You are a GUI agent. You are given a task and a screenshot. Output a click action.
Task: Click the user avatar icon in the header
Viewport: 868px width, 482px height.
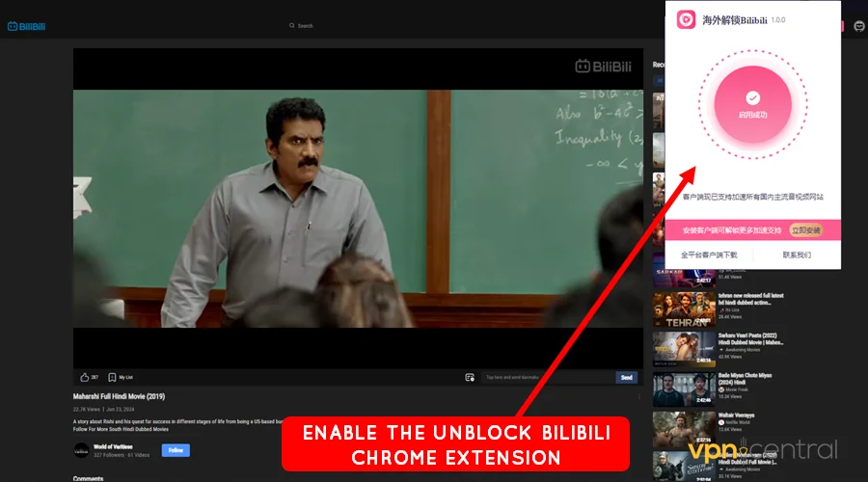coord(859,26)
